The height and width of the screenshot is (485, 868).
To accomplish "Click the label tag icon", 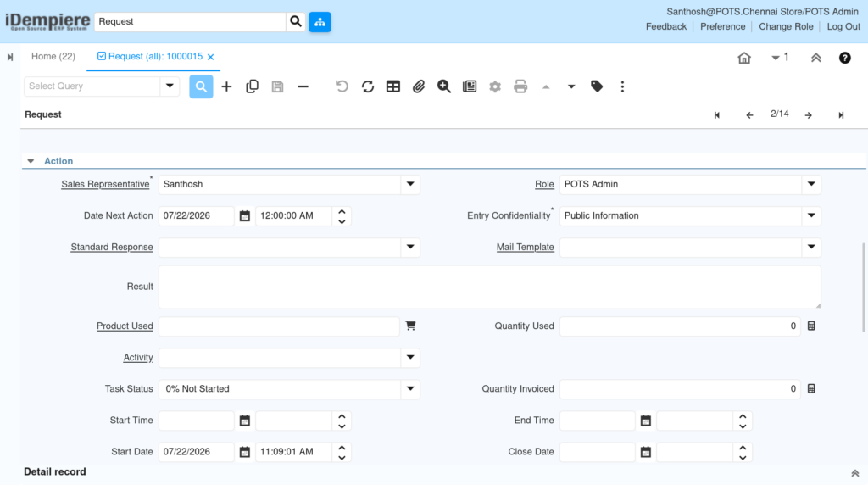I will [x=597, y=86].
